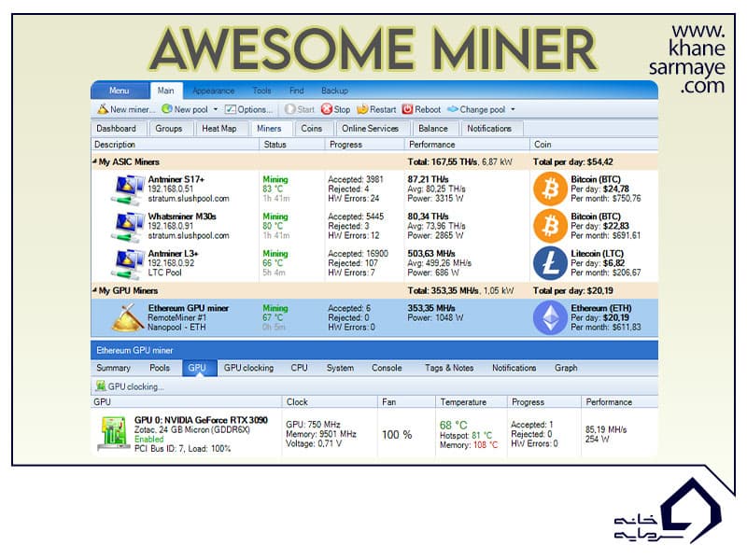Open the Backup ribbon tab
The height and width of the screenshot is (560, 747).
(x=334, y=91)
